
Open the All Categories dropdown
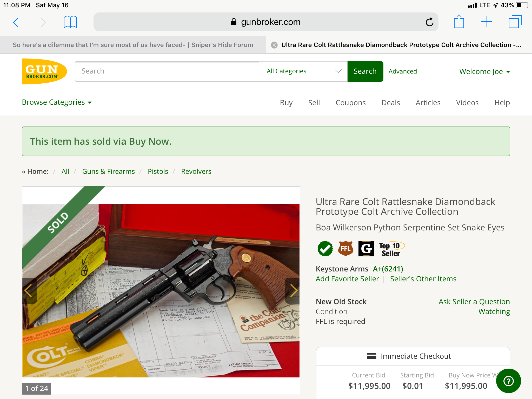(303, 71)
